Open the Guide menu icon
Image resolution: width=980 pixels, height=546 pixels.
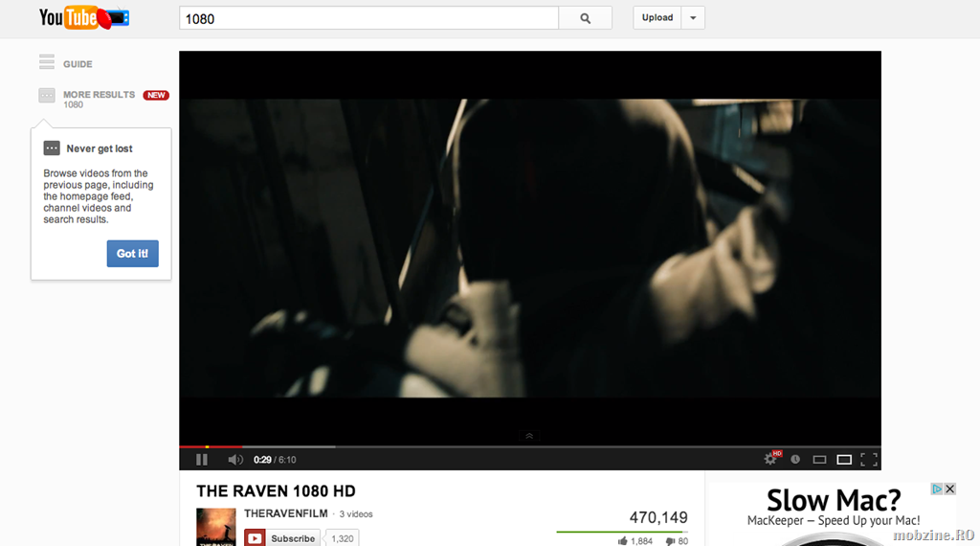click(x=47, y=62)
